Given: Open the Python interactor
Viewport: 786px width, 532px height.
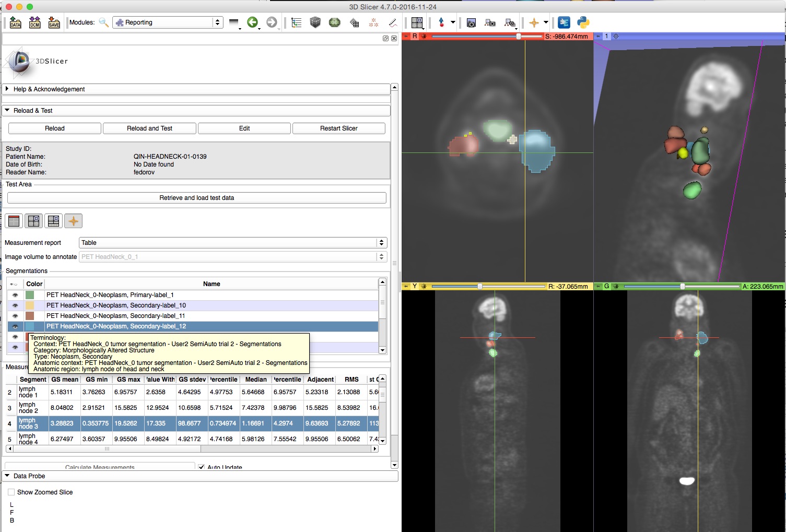Looking at the screenshot, I should 583,22.
